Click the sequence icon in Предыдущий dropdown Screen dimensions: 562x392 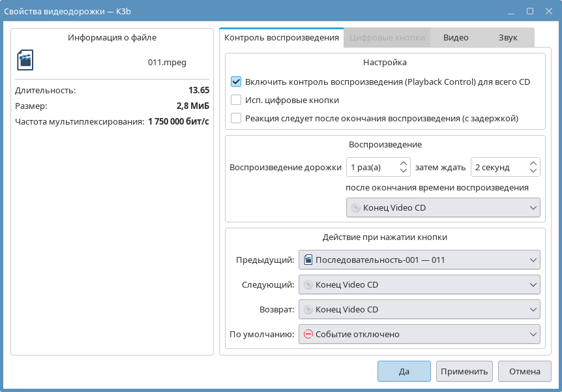pyautogui.click(x=308, y=260)
